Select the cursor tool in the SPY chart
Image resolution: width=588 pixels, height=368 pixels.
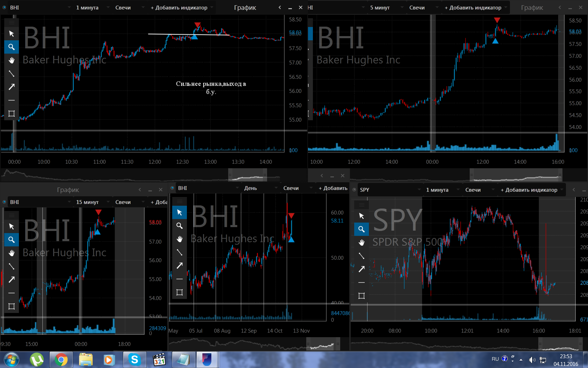pyautogui.click(x=362, y=216)
